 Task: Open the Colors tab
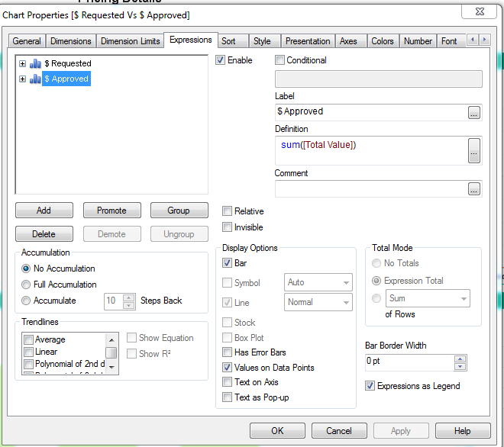point(383,41)
